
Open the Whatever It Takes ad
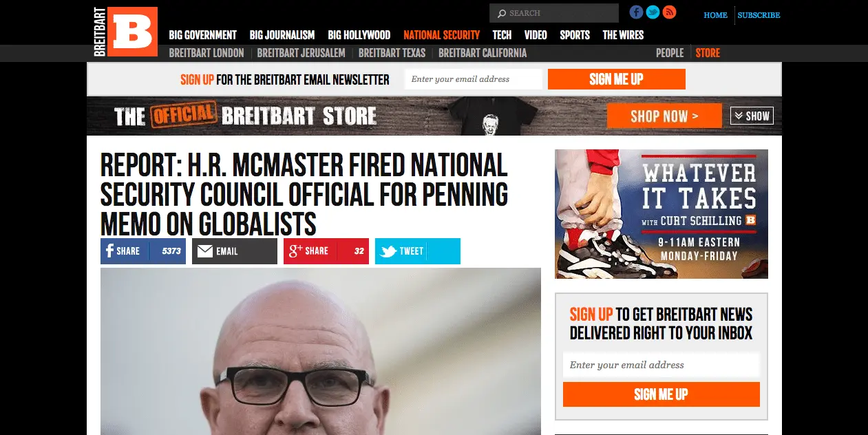coord(661,214)
